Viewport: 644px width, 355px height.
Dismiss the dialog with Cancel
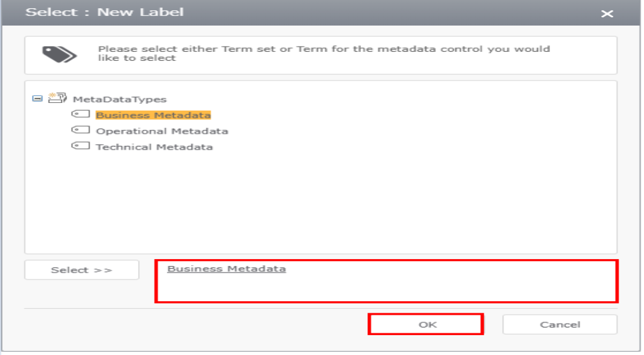(x=560, y=324)
